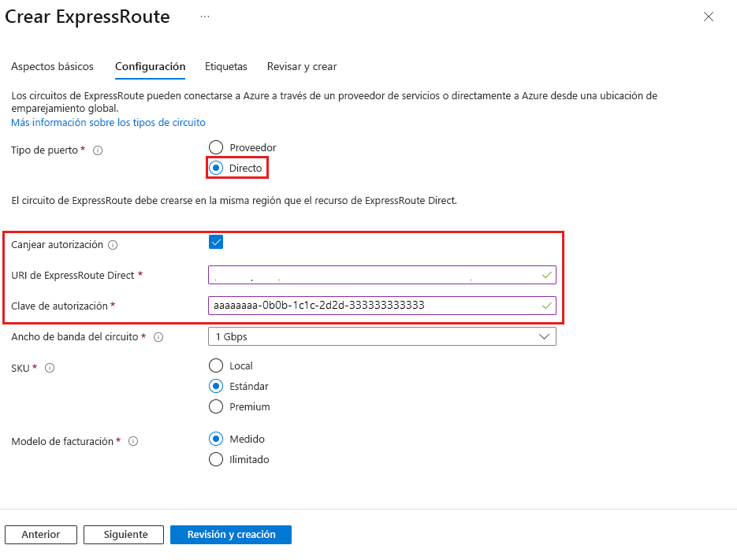Click info icon beside Modelo de facturación

tap(133, 441)
